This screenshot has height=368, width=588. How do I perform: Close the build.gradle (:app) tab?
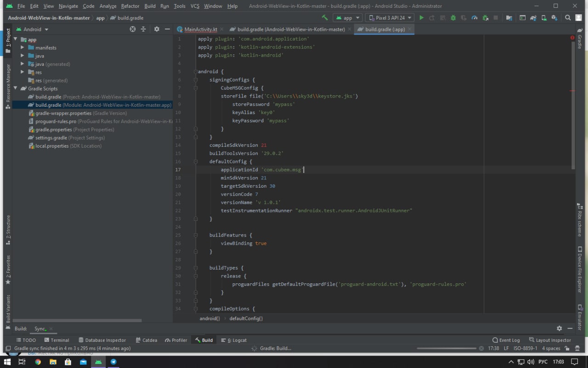[409, 29]
